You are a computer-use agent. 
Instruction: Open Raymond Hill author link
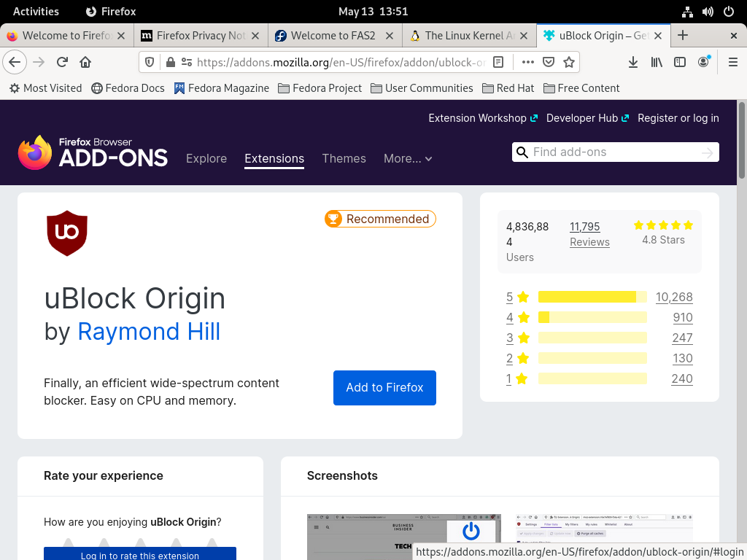[x=149, y=332]
